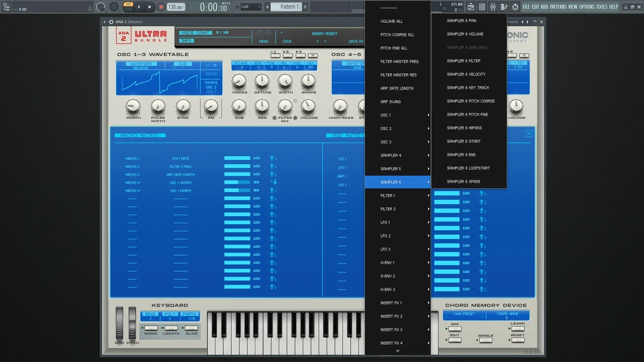
Task: Click the MORPH knob
Action: pos(133,106)
